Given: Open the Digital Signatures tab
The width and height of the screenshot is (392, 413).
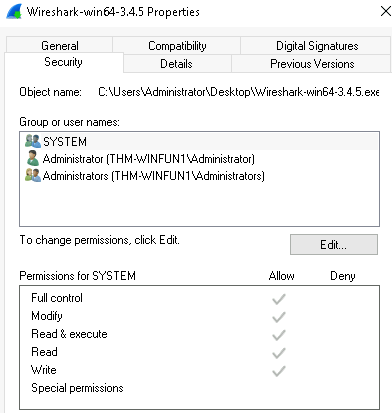Looking at the screenshot, I should click(317, 46).
